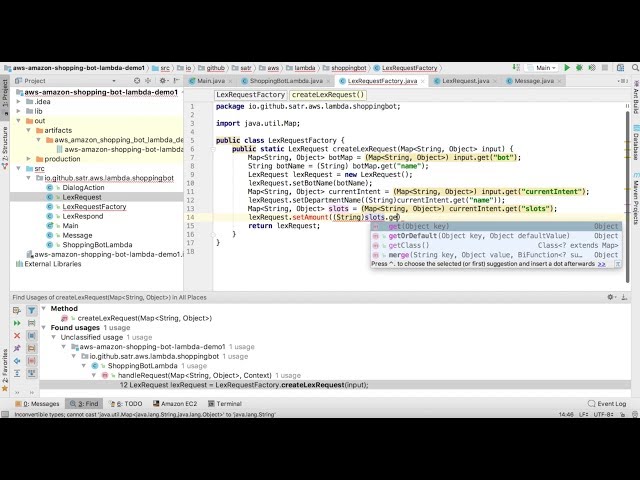This screenshot has width=640, height=480.
Task: Open the Event Log button
Action: pos(607,404)
